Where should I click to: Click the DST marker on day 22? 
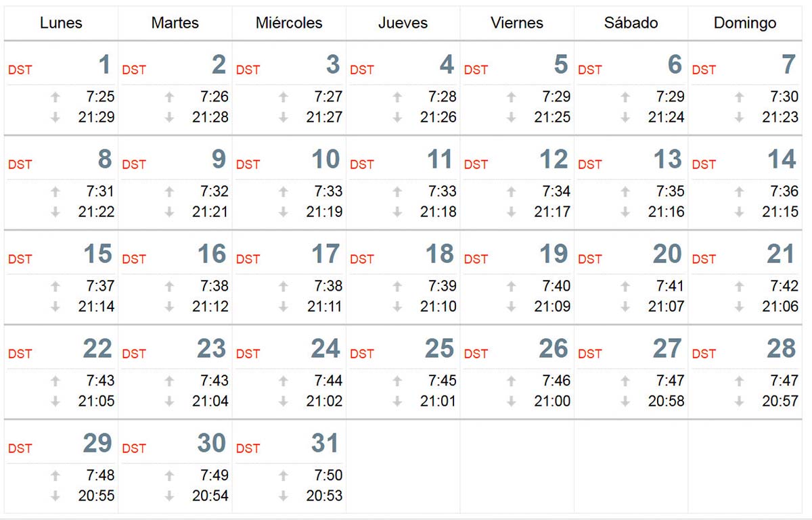tap(20, 354)
